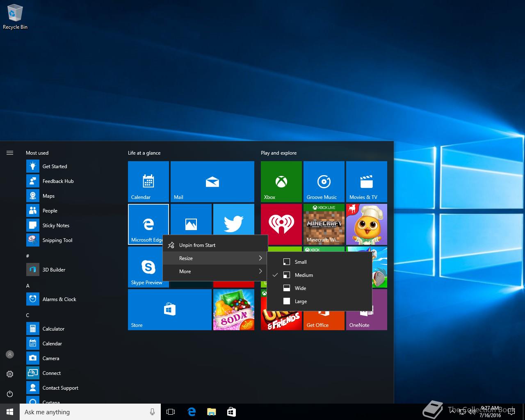Click the Cortana microphone icon
525x420 pixels.
[x=152, y=412]
